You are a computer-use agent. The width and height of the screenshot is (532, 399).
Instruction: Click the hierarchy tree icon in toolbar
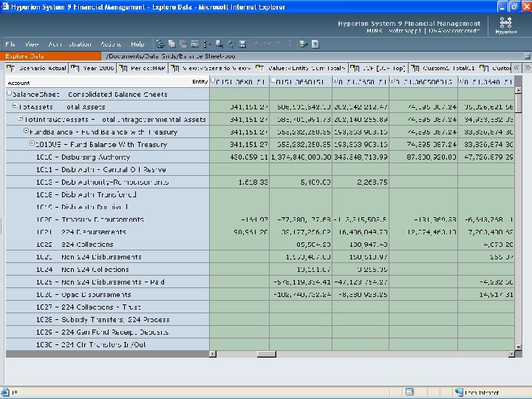160,44
